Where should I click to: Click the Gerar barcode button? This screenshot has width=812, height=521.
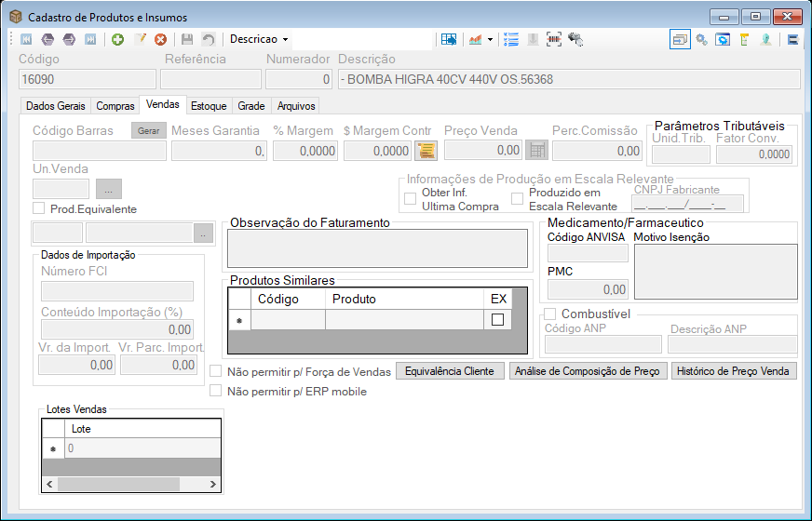[149, 131]
